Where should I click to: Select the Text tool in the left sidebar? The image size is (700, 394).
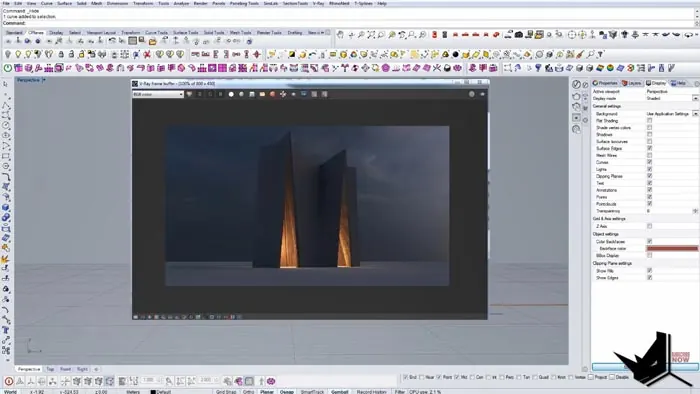click(6, 330)
